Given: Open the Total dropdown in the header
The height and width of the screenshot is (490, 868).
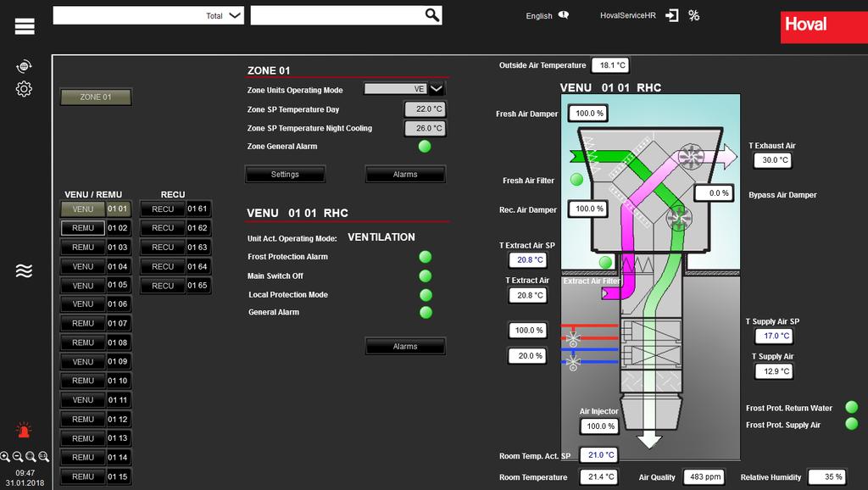Looking at the screenshot, I should point(148,15).
